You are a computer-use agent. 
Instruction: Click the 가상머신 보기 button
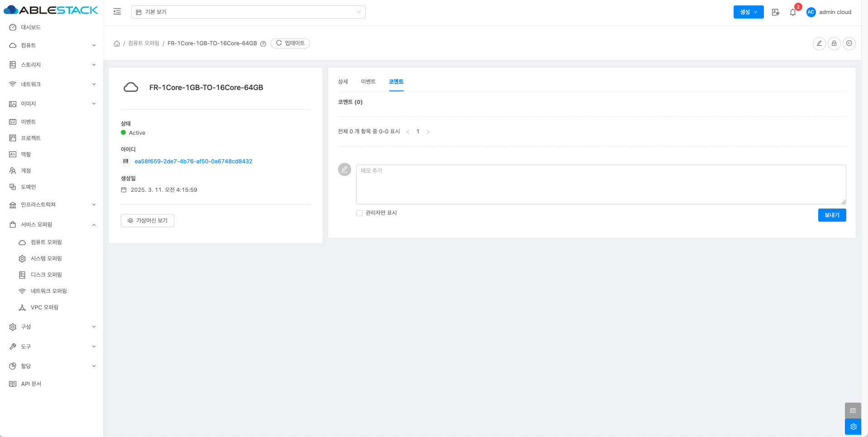148,220
